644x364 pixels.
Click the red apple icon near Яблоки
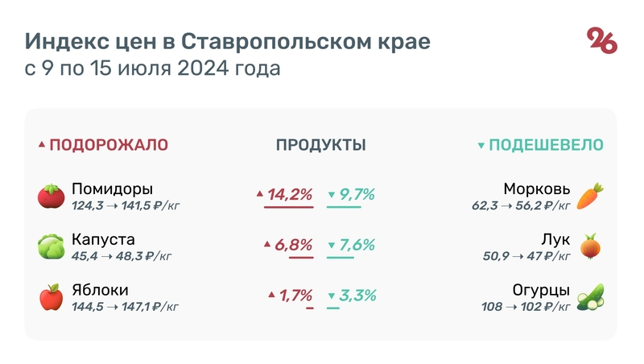point(52,296)
